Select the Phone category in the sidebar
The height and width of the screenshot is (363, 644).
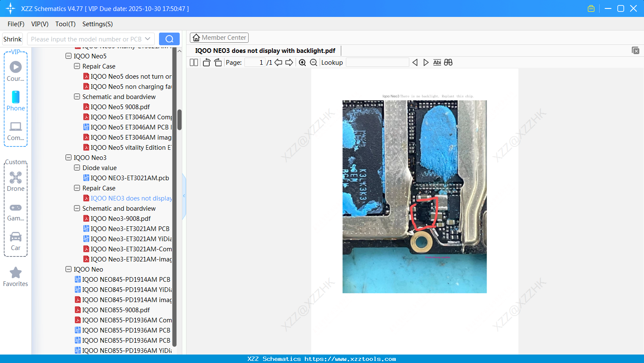16,101
